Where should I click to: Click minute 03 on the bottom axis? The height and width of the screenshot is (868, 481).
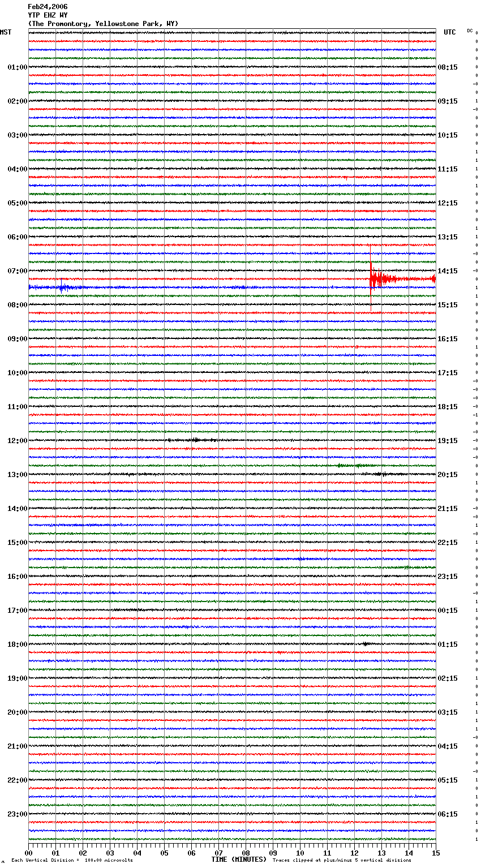tap(110, 853)
